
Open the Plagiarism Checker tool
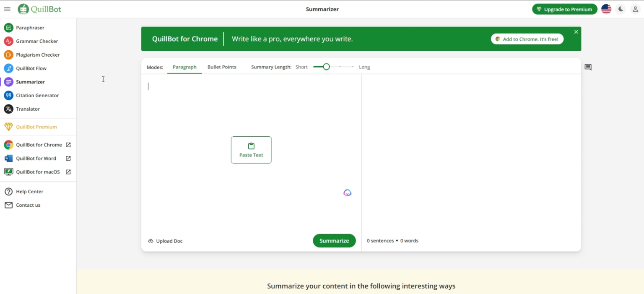(x=38, y=55)
